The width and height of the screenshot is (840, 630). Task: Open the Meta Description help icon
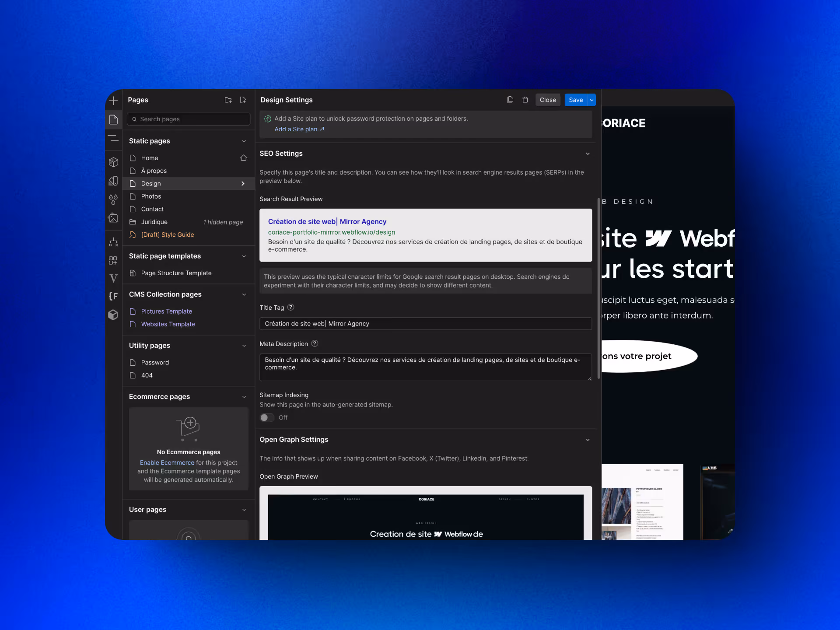click(315, 343)
